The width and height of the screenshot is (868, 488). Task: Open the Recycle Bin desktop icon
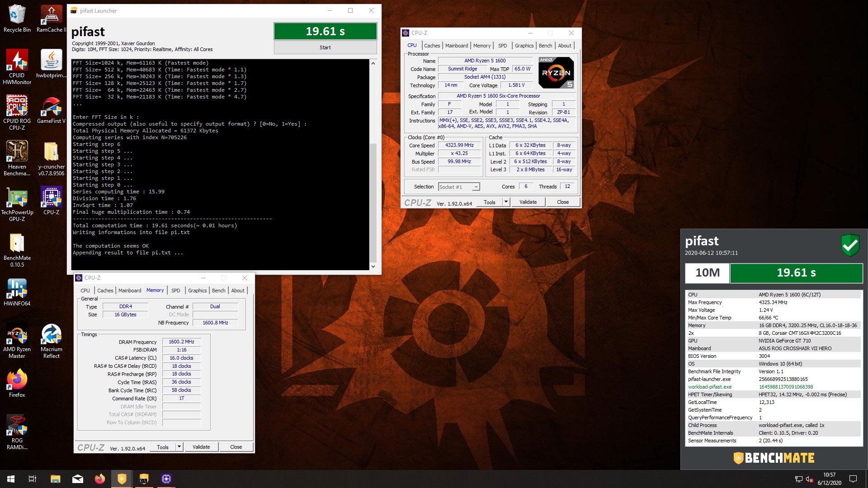point(17,19)
